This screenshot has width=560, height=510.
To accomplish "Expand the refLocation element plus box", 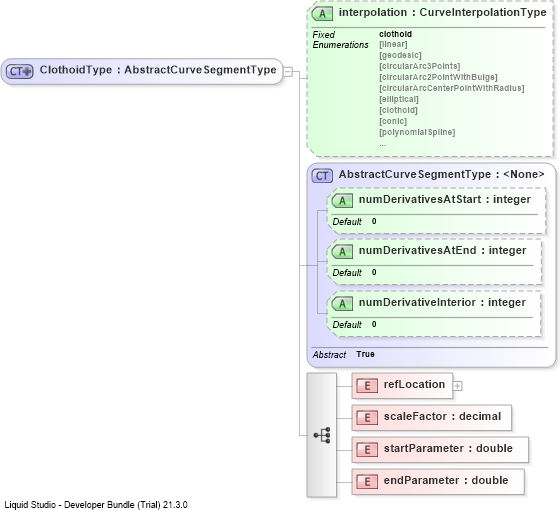I will [x=458, y=386].
